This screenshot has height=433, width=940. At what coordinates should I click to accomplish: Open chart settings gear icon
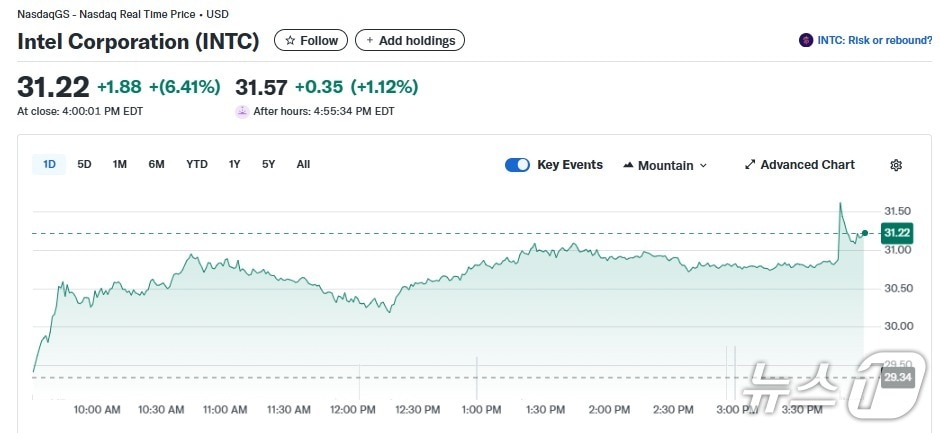click(x=896, y=165)
